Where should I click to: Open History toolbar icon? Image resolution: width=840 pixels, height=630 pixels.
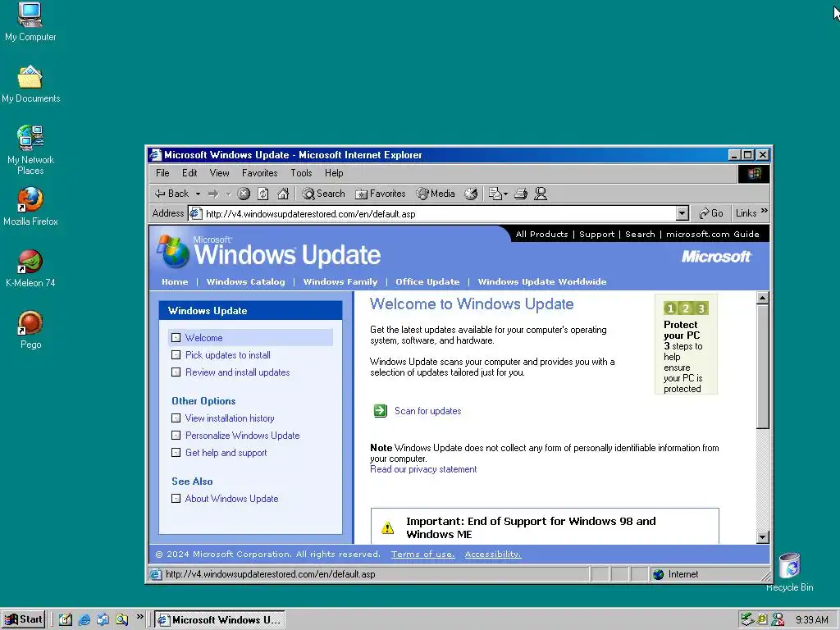click(471, 194)
